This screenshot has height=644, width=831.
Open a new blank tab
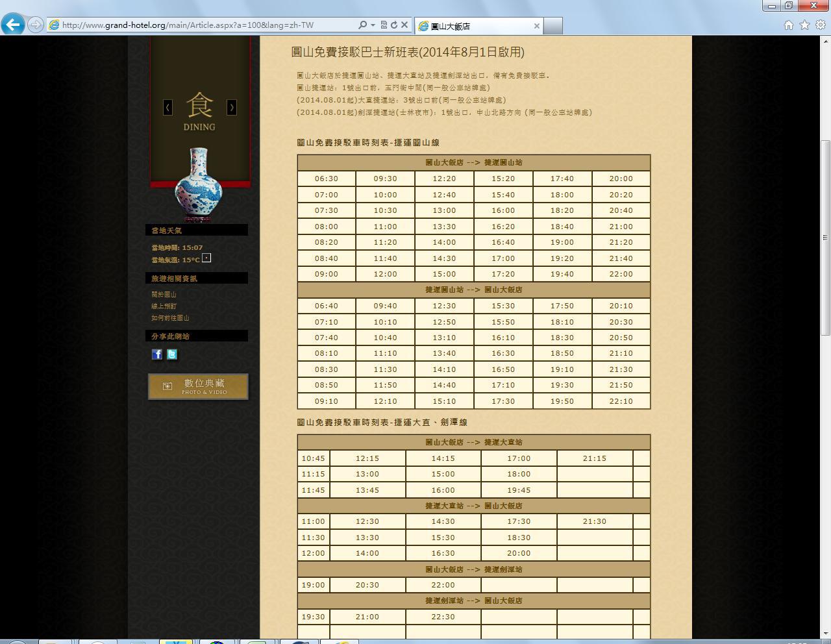[552, 26]
